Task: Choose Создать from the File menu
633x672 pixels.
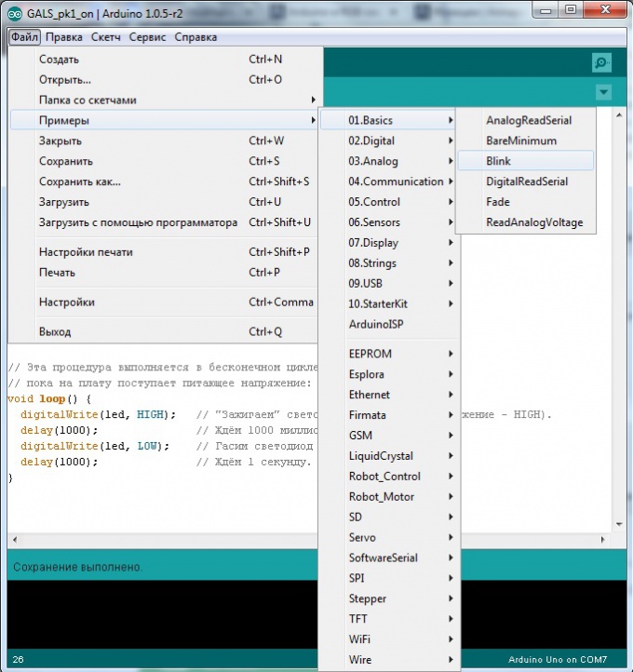Action: coord(164,60)
